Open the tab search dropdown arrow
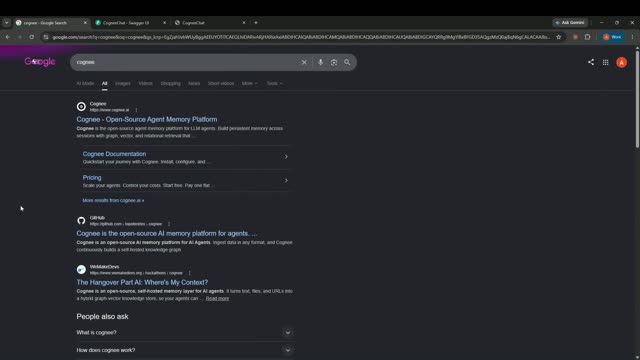 click(x=7, y=23)
